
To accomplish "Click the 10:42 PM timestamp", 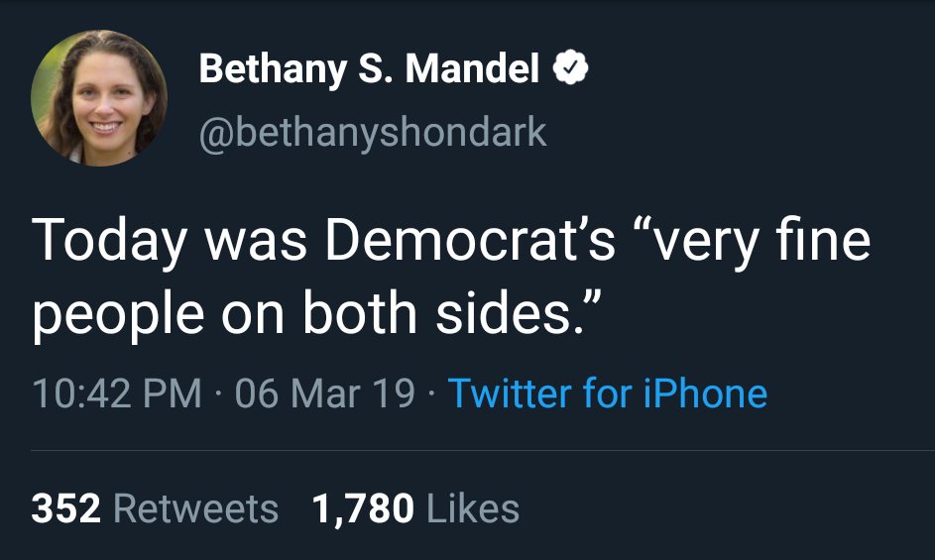I will (117, 392).
